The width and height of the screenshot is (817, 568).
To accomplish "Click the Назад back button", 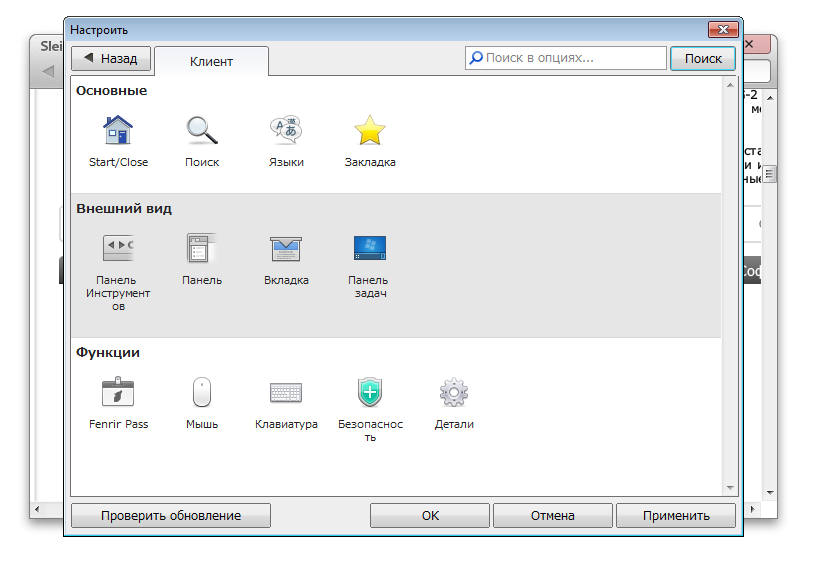I will (111, 58).
